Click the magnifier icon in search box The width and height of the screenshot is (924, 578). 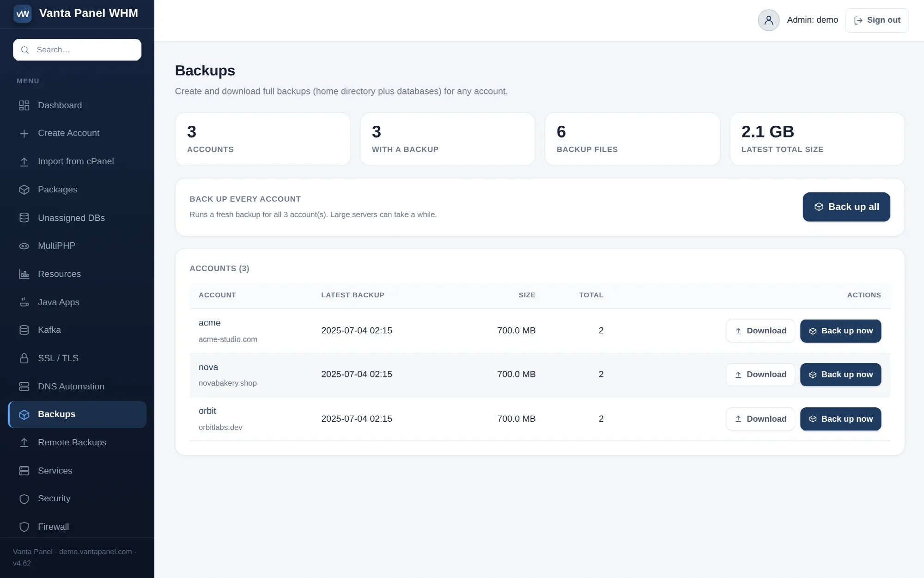tap(25, 50)
